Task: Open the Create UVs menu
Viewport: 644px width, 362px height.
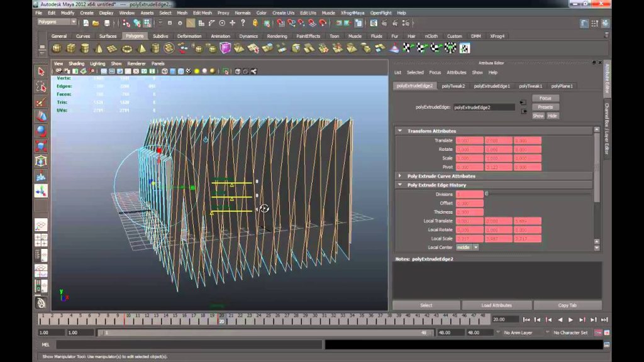Action: [x=283, y=13]
